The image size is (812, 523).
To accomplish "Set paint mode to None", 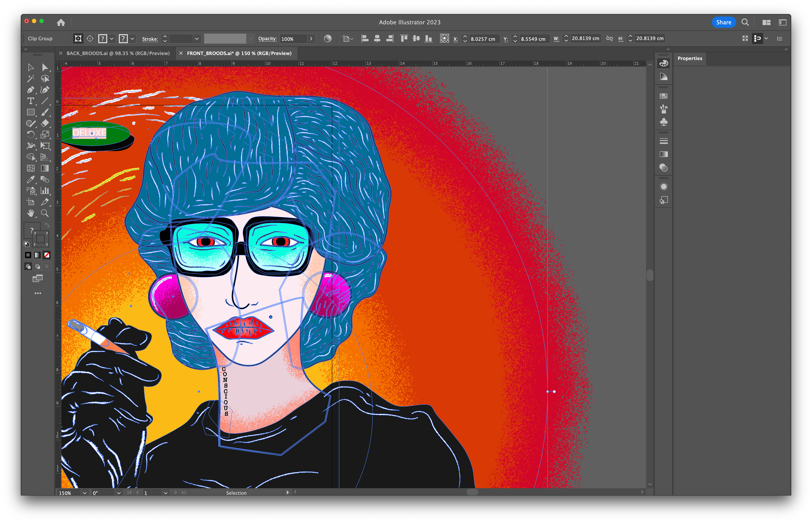I will pos(47,255).
